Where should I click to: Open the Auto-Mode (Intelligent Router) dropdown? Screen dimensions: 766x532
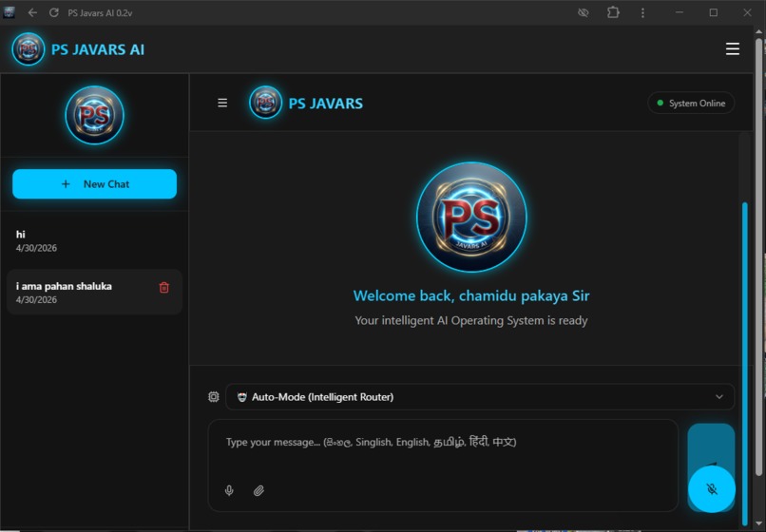[x=480, y=397]
